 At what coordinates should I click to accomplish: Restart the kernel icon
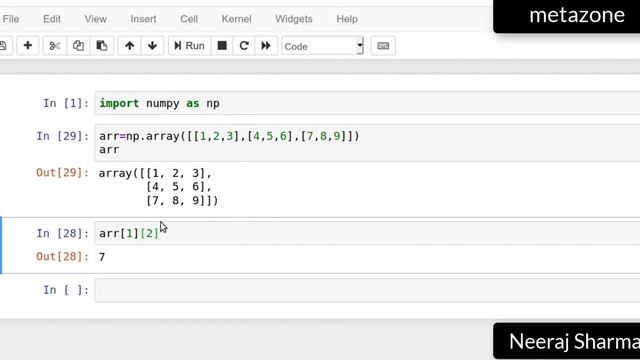point(244,46)
